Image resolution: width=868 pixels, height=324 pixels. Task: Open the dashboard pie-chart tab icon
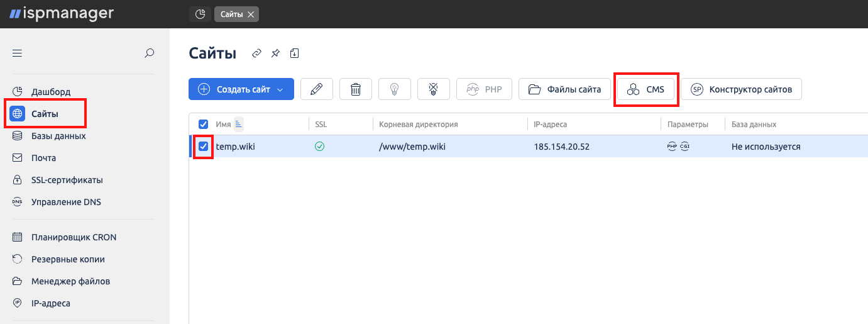200,14
